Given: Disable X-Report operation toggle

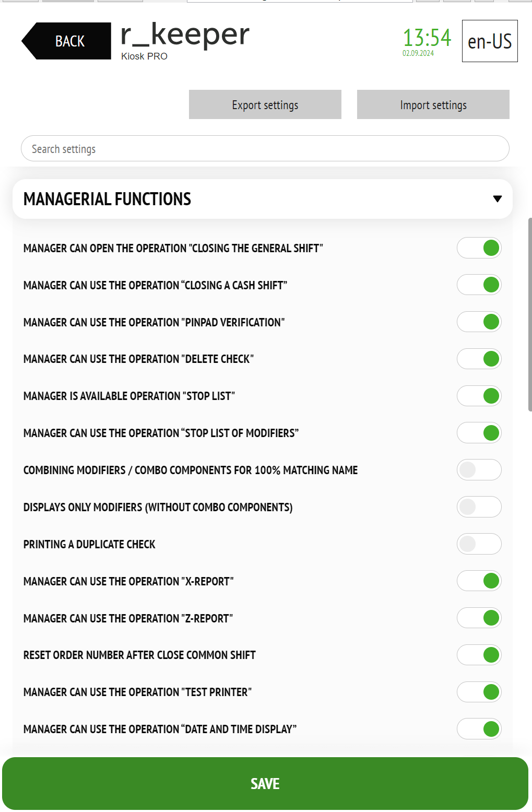Looking at the screenshot, I should pyautogui.click(x=479, y=581).
